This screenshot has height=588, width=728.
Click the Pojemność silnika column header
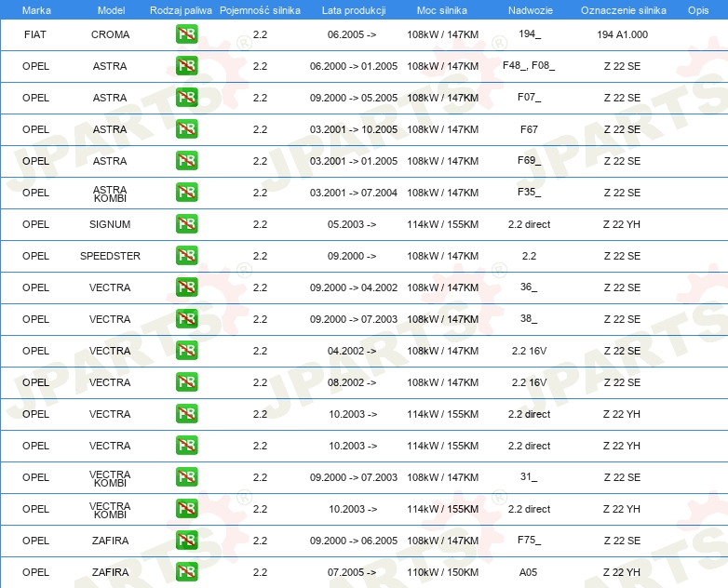[x=260, y=10]
